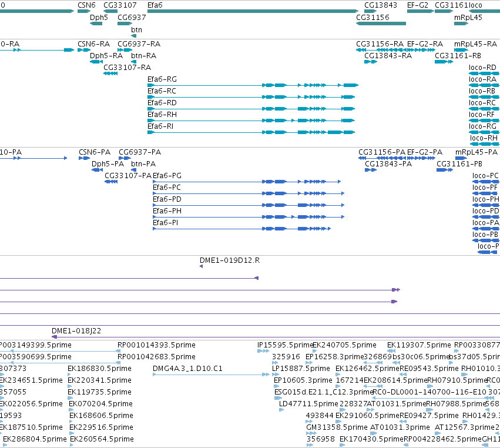Click the mRpL45 gene label
Image resolution: width=500 pixels, height=448 pixels.
pyautogui.click(x=468, y=17)
